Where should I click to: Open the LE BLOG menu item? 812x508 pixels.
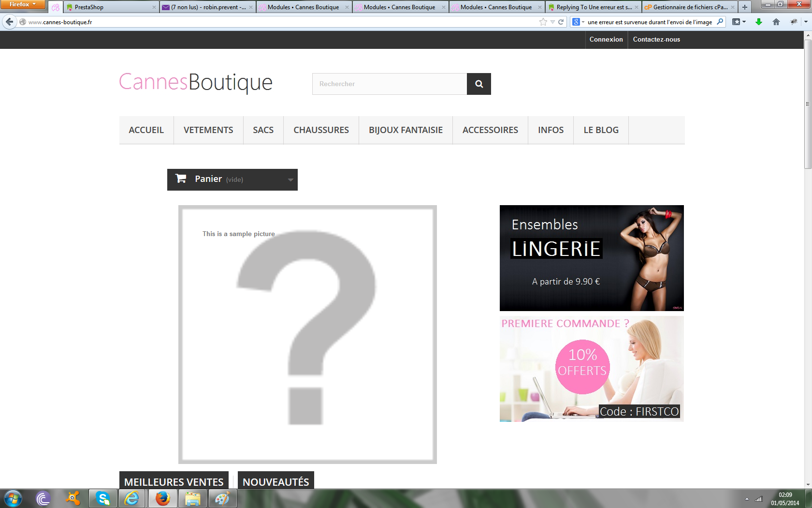pos(601,130)
